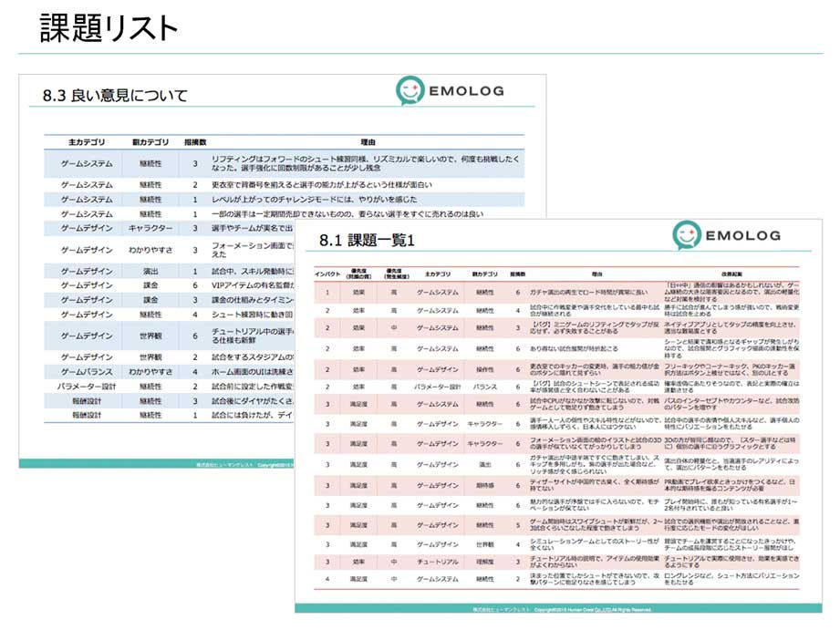Click the reason あり得ない試合展開が時折起こる
Image resolution: width=840 pixels, height=630 pixels.
click(574, 348)
